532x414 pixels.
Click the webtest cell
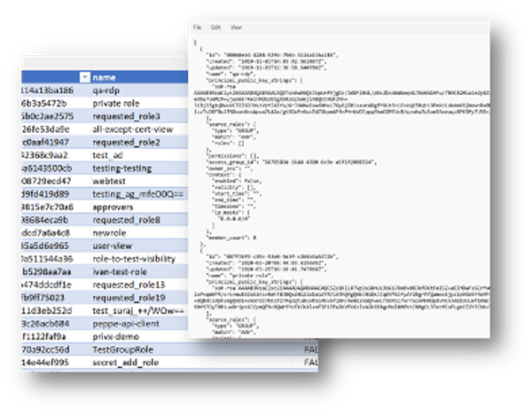(x=108, y=180)
